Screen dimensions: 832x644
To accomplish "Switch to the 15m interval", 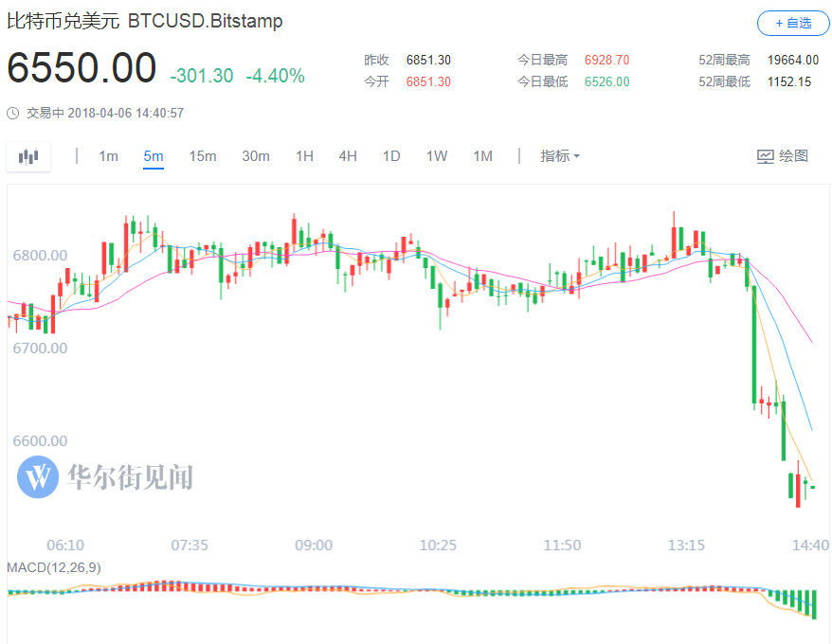I will 202,156.
